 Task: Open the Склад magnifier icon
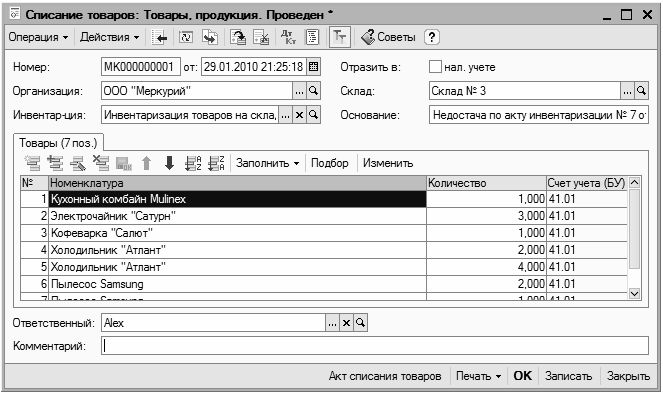click(x=641, y=91)
